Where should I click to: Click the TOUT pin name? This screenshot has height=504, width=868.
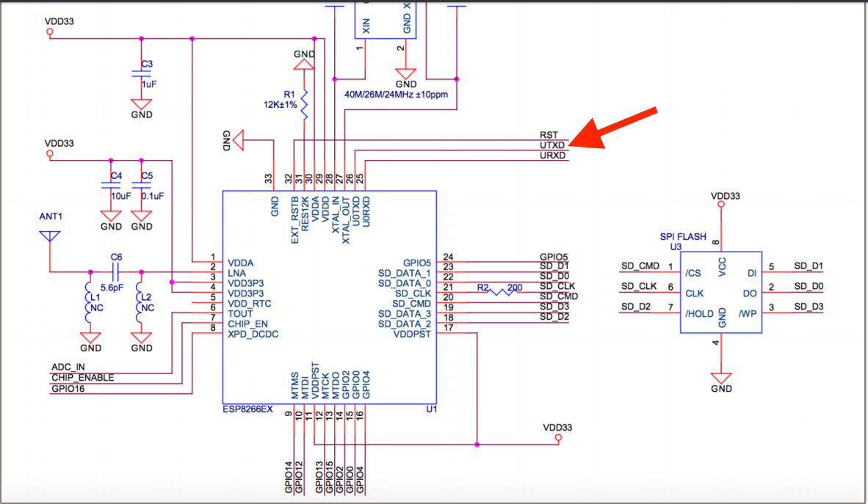click(240, 314)
